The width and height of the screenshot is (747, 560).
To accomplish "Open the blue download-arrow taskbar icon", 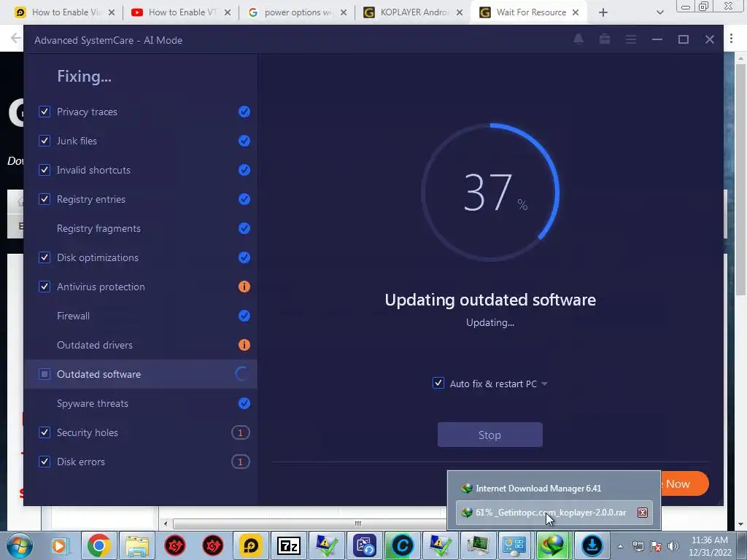I will coord(592,545).
